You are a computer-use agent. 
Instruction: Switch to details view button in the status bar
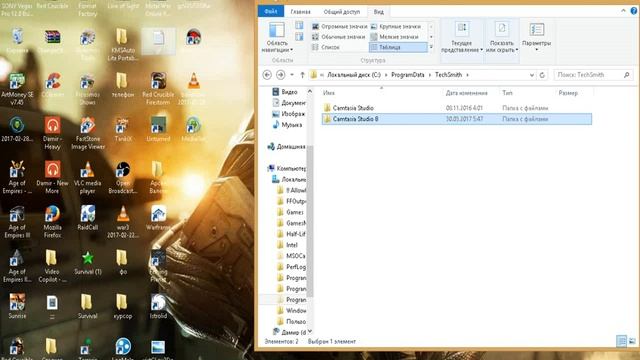621,341
